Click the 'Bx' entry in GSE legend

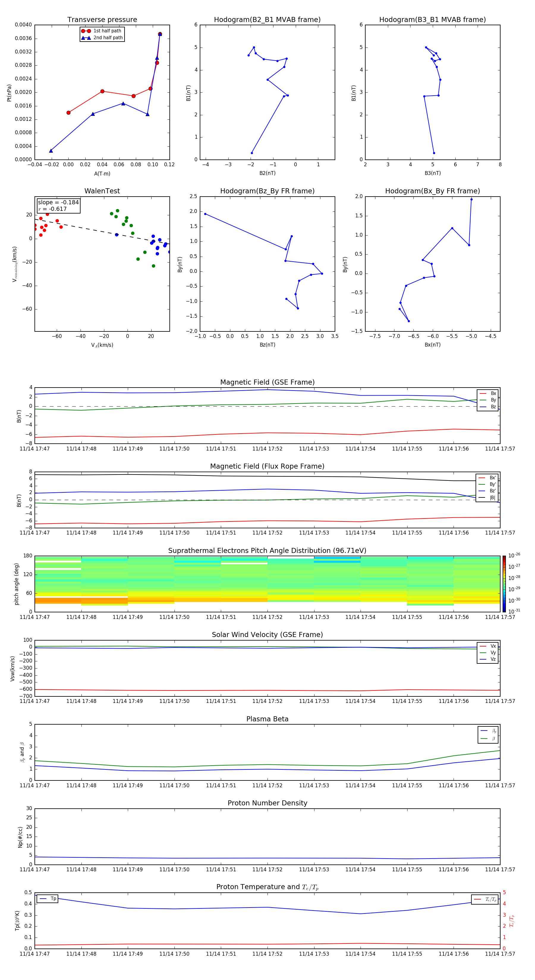coord(488,393)
